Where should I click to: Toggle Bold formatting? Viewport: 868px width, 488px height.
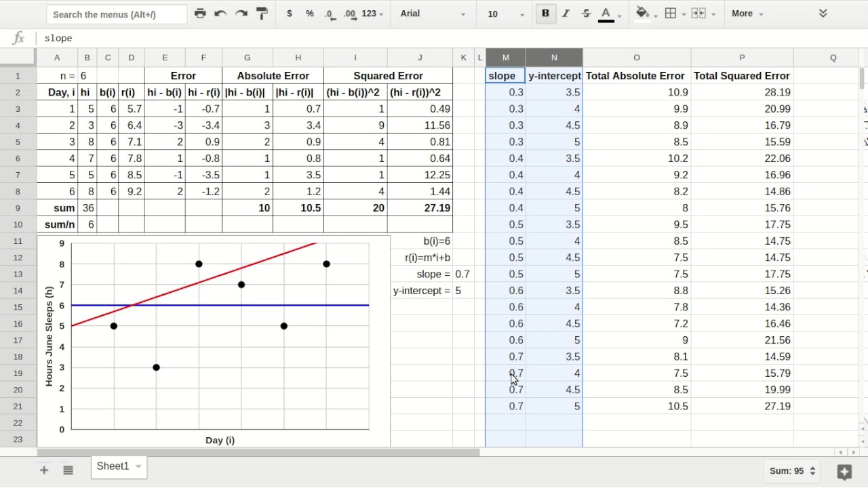point(545,14)
